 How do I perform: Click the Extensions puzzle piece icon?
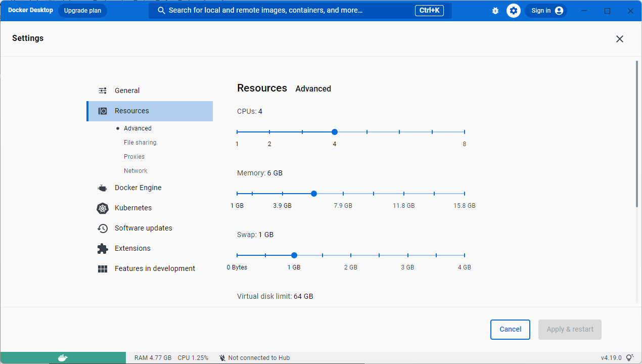point(103,248)
